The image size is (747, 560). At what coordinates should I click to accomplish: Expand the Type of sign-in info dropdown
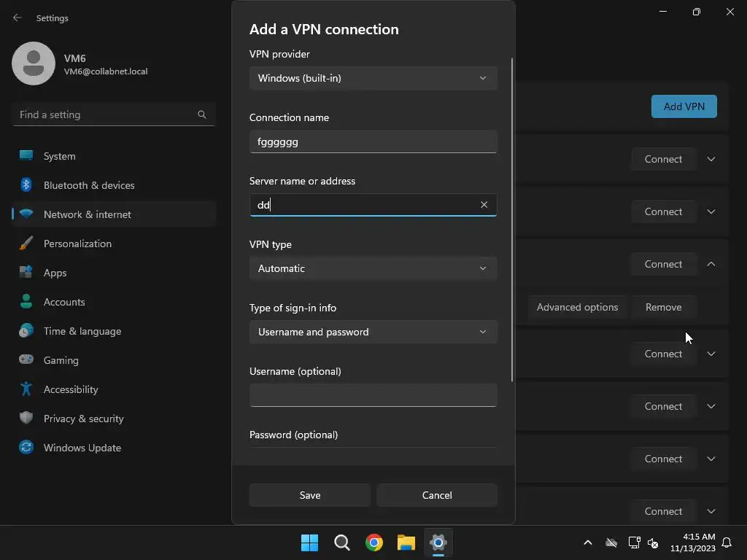[x=373, y=332]
